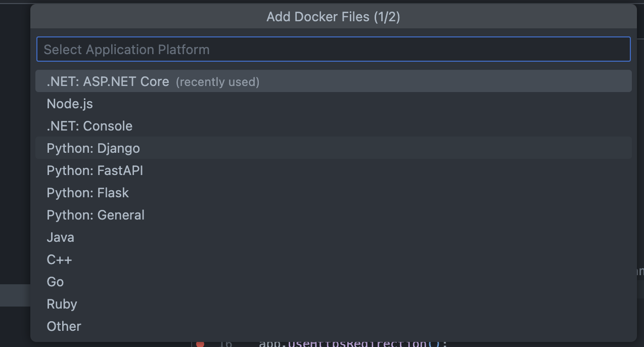
Task: Choose Python: FastAPI from the list
Action: [x=95, y=170]
